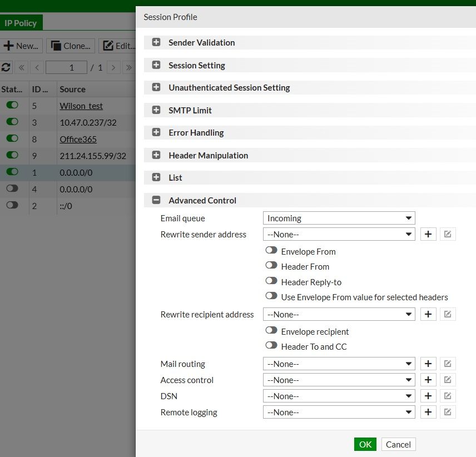Add new Access control profile via plus icon
Screen dimensions: 476x457
point(428,380)
